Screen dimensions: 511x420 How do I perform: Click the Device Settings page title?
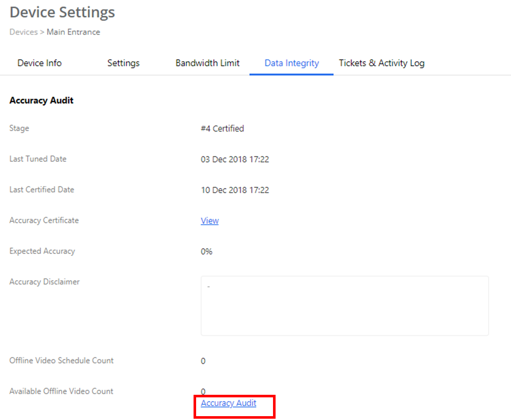click(62, 12)
